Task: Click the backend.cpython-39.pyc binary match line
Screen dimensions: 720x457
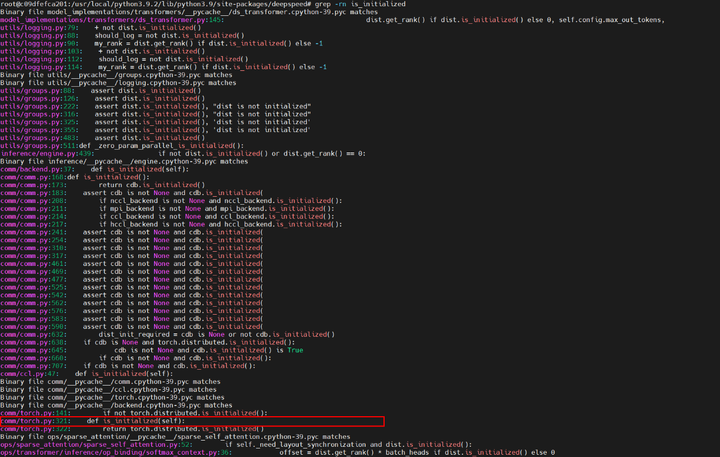Action: pos(116,405)
